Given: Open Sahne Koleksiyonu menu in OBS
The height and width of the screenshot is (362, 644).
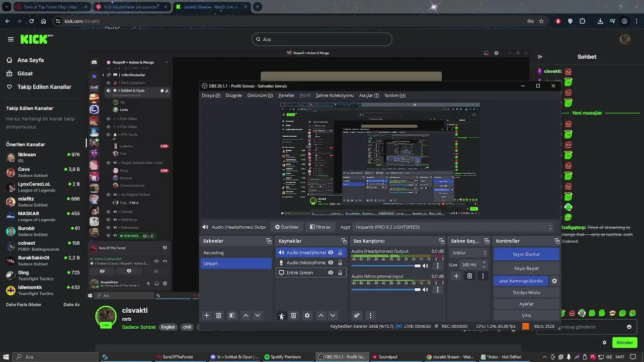Looking at the screenshot, I should coord(335,95).
